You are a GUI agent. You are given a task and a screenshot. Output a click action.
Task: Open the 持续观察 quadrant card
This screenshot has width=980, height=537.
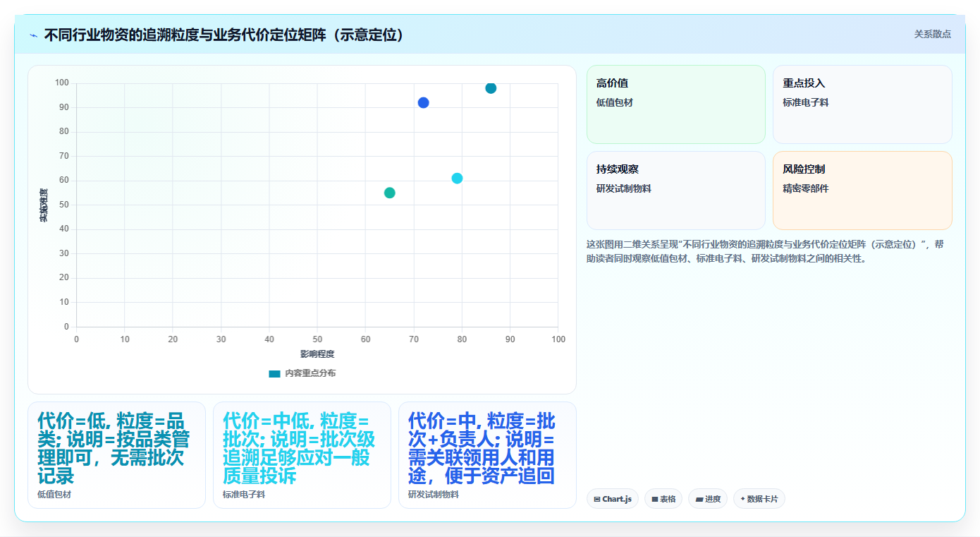[675, 191]
